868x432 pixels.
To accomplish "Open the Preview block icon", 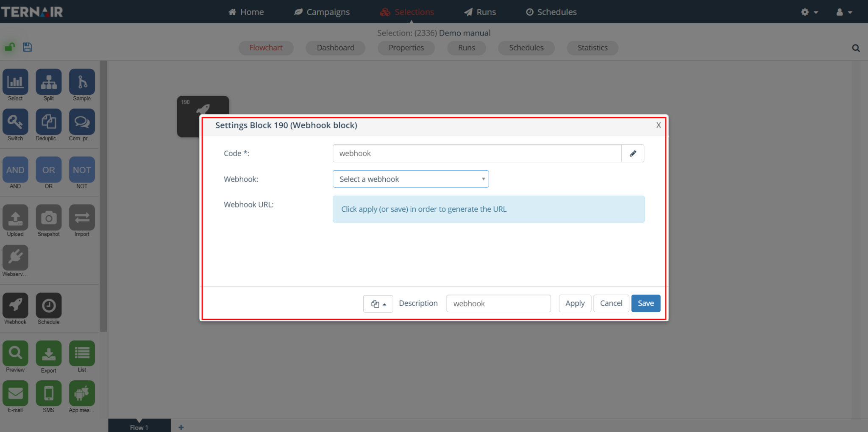I will click(15, 353).
